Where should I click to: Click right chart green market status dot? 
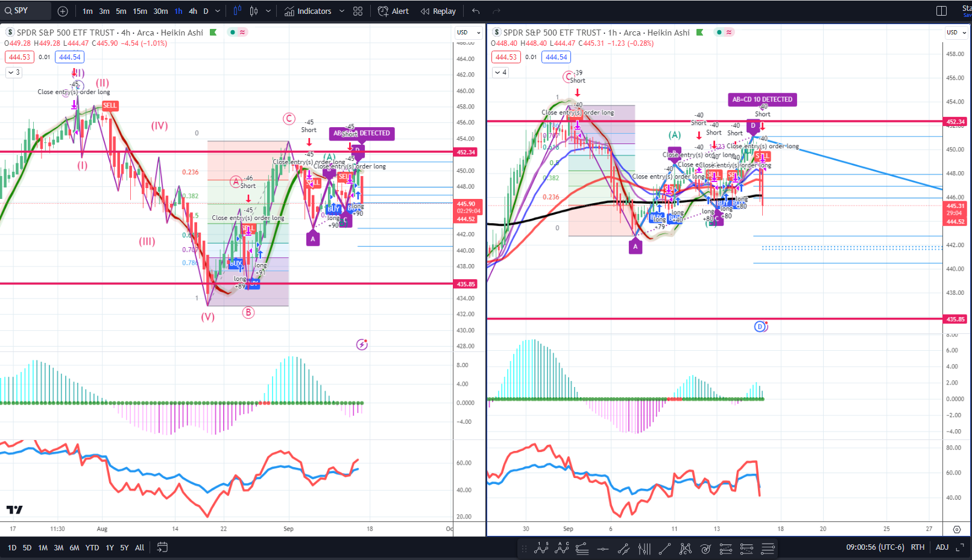pos(719,32)
